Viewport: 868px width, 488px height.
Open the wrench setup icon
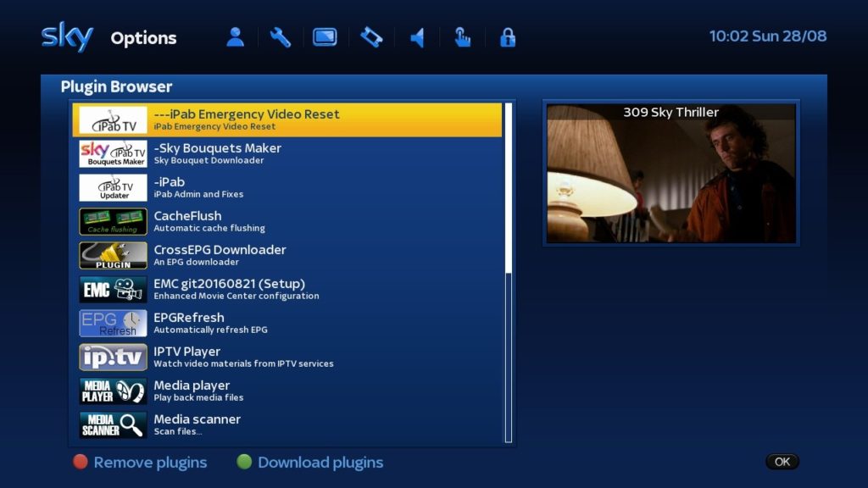coord(281,37)
